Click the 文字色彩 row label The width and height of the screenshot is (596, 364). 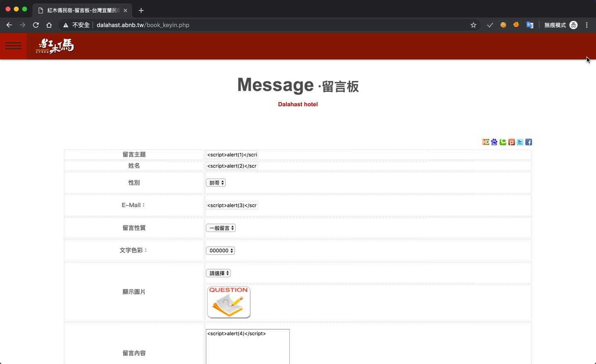pyautogui.click(x=134, y=250)
